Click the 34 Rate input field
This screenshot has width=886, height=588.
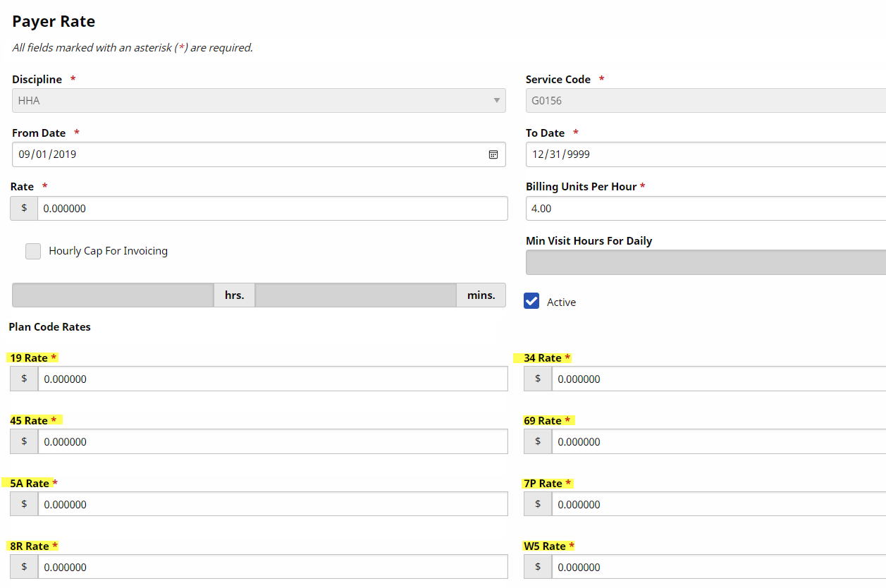[x=718, y=379]
